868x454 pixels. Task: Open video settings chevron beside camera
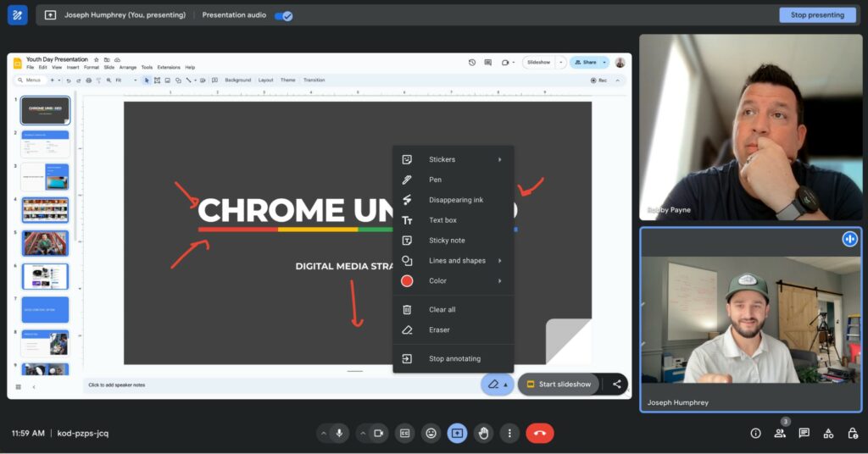[363, 433]
